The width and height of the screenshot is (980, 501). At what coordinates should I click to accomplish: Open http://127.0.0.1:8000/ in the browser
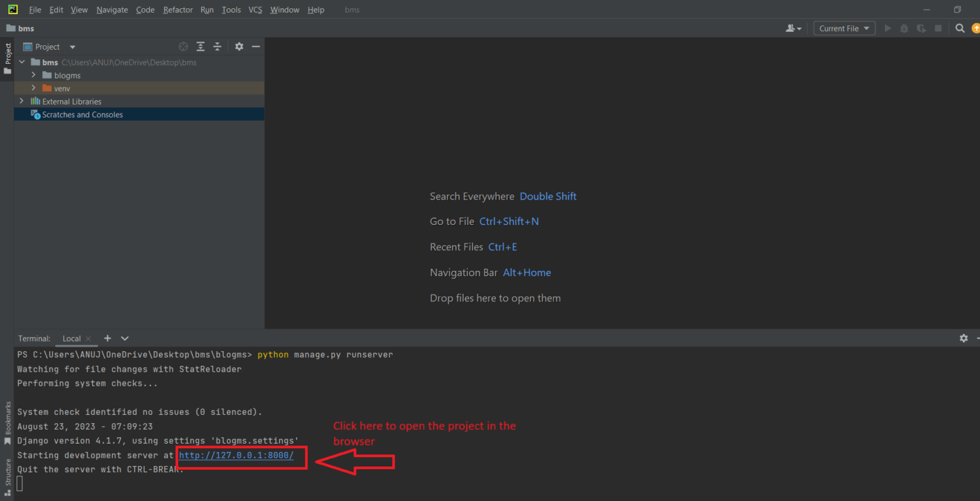pyautogui.click(x=236, y=456)
